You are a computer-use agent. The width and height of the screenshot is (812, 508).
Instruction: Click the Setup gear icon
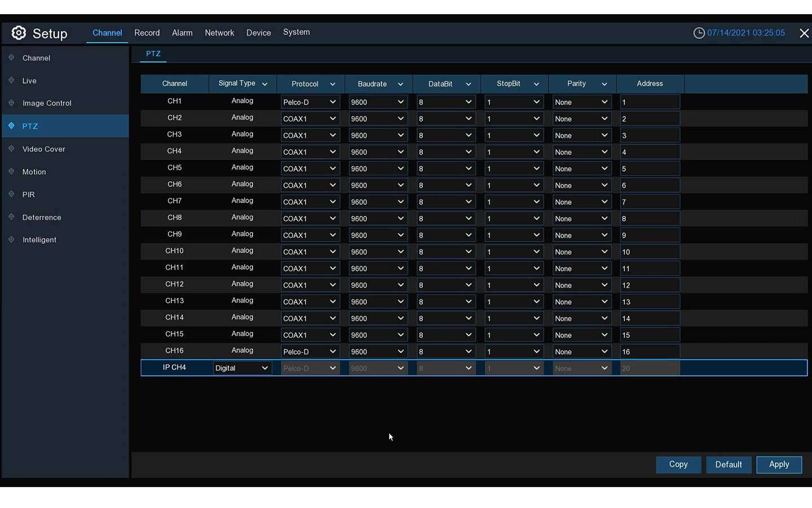click(x=19, y=33)
